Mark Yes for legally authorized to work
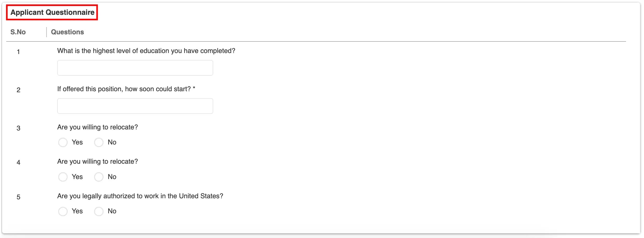This screenshot has height=238, width=644. (x=63, y=211)
